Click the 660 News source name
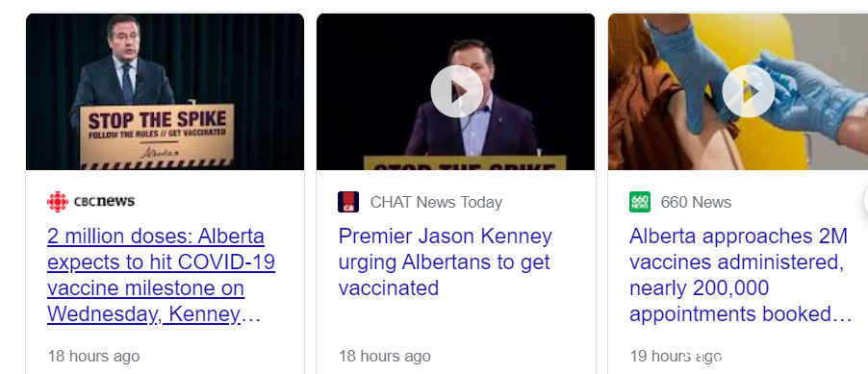 (x=696, y=202)
